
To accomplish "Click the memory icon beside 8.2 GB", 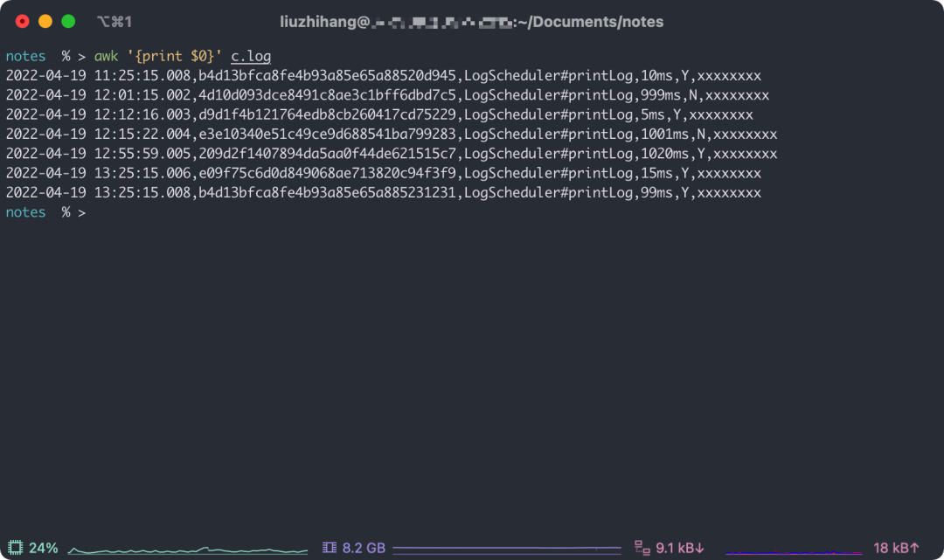I will [x=330, y=548].
